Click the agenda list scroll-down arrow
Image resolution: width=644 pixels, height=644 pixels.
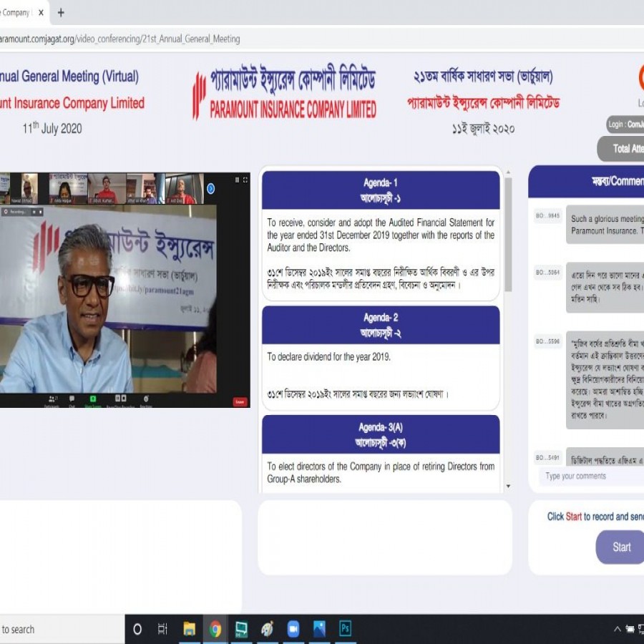pos(509,487)
